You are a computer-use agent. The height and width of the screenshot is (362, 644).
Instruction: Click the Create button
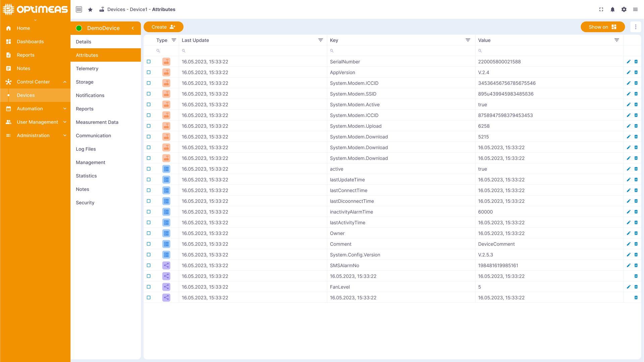(x=163, y=27)
